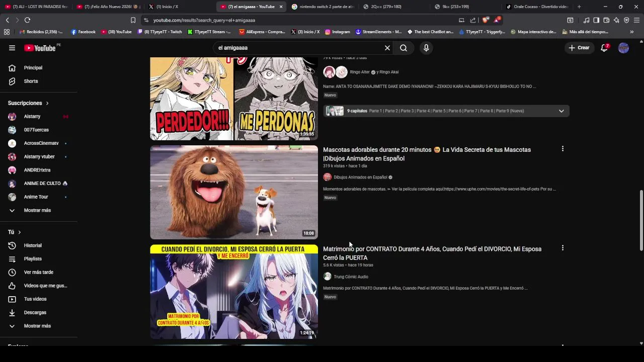Open the YouTube guide hamburger menu
644x362 pixels.
pos(12,48)
